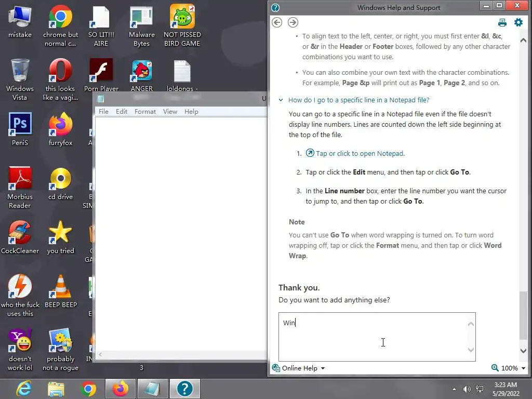Go back in Windows Help and Support
Image resolution: width=532 pixels, height=399 pixels.
pyautogui.click(x=277, y=22)
